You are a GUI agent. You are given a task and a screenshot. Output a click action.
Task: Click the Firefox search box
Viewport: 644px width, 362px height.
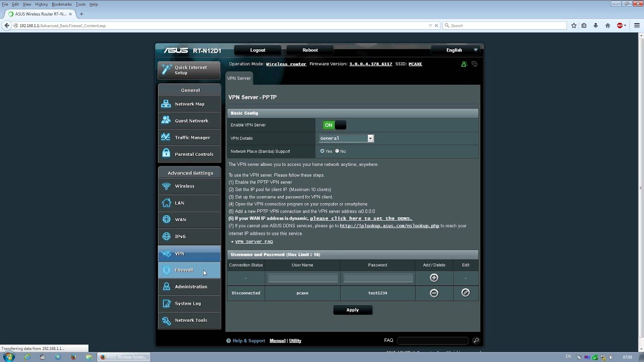tap(504, 26)
